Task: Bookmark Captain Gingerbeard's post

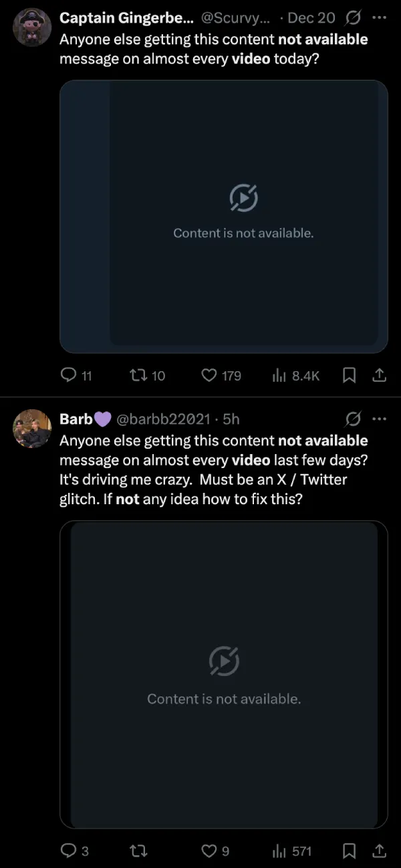Action: click(348, 376)
